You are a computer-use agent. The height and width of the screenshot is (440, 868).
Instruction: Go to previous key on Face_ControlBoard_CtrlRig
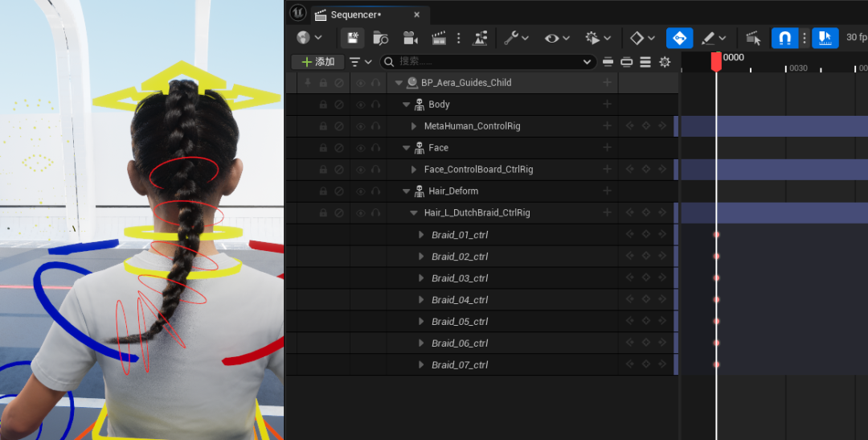[630, 169]
